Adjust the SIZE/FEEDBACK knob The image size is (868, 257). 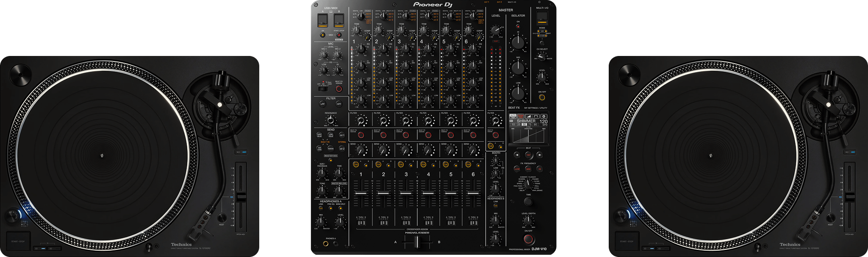click(x=322, y=173)
